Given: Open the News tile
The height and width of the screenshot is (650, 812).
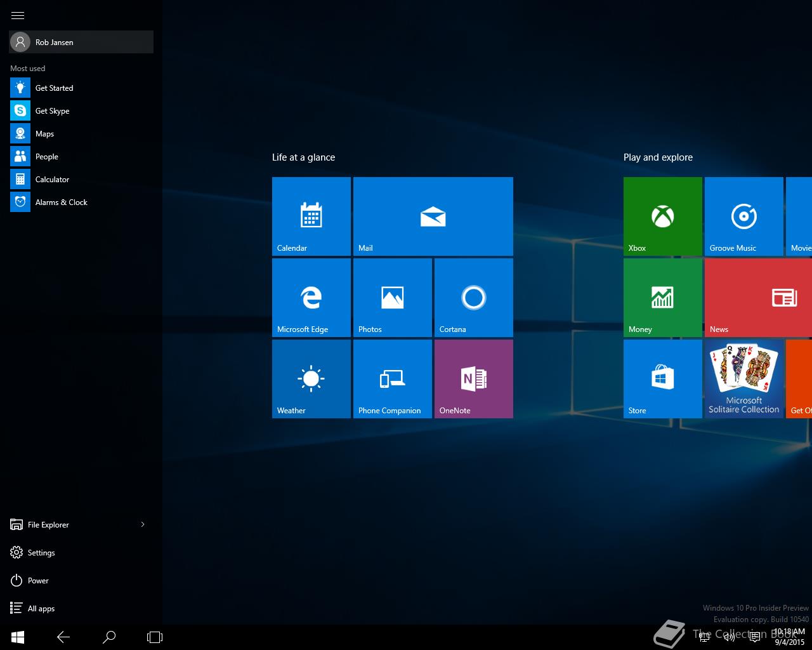Looking at the screenshot, I should 758,298.
